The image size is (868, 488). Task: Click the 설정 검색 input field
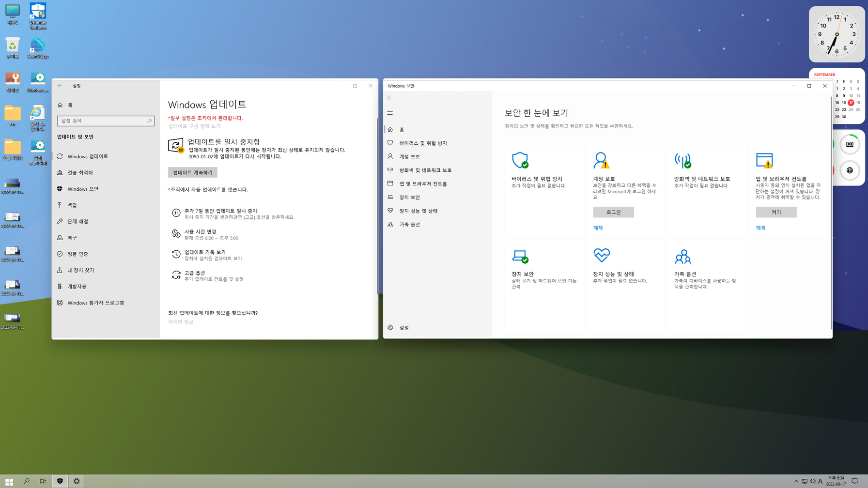coord(106,121)
